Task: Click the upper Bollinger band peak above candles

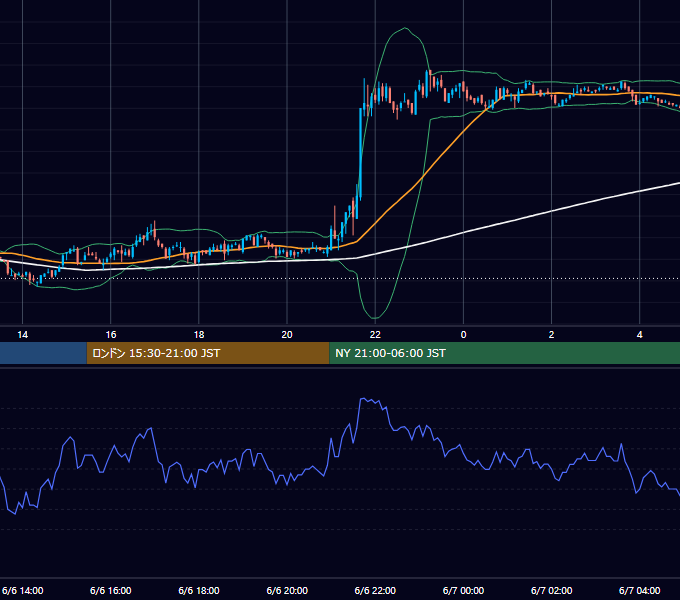Action: pyautogui.click(x=405, y=28)
